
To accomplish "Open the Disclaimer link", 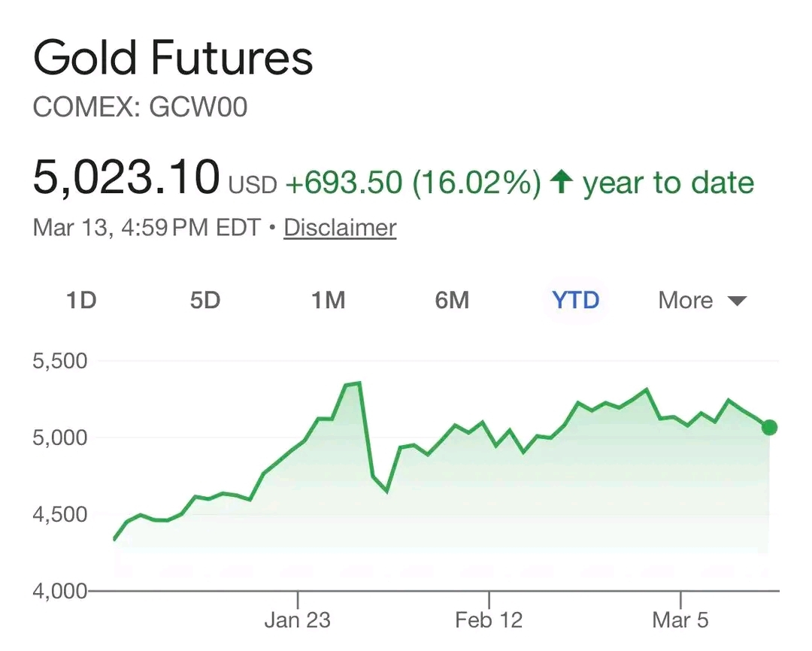I will coord(340,227).
